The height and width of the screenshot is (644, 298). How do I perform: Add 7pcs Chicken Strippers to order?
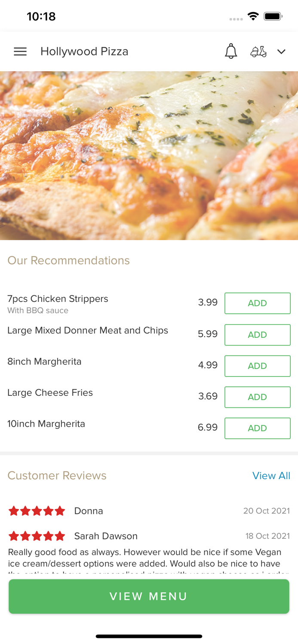(257, 303)
